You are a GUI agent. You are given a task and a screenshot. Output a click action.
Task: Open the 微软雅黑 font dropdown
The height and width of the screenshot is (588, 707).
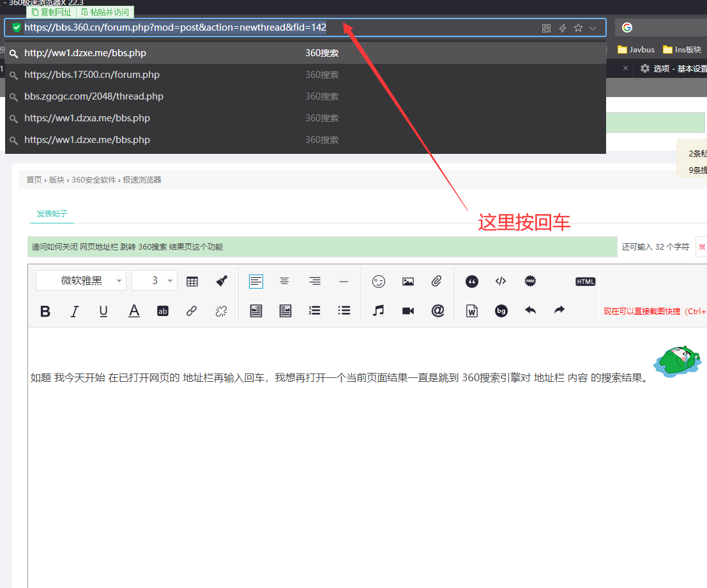point(81,281)
